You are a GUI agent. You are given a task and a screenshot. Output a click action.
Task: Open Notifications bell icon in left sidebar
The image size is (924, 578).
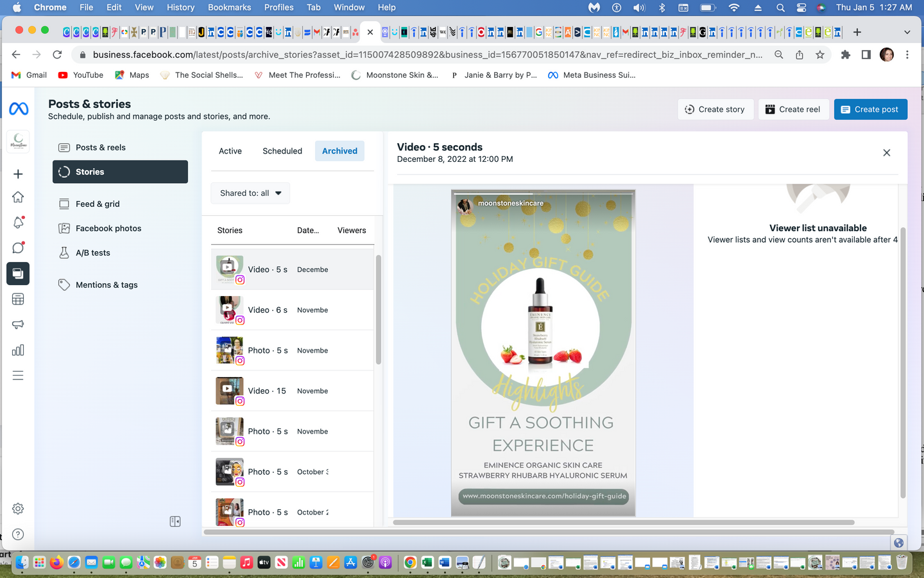coord(18,223)
